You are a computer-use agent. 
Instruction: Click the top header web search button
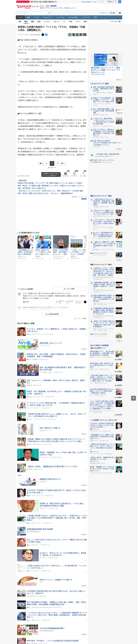click(x=120, y=2)
